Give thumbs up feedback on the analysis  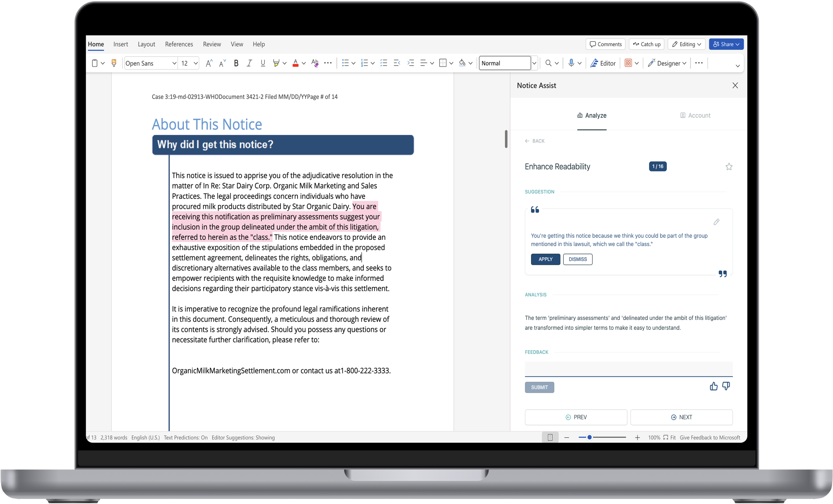pyautogui.click(x=713, y=386)
